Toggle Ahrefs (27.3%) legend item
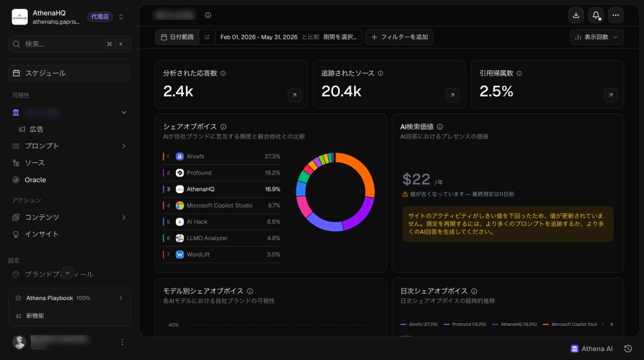 419,325
